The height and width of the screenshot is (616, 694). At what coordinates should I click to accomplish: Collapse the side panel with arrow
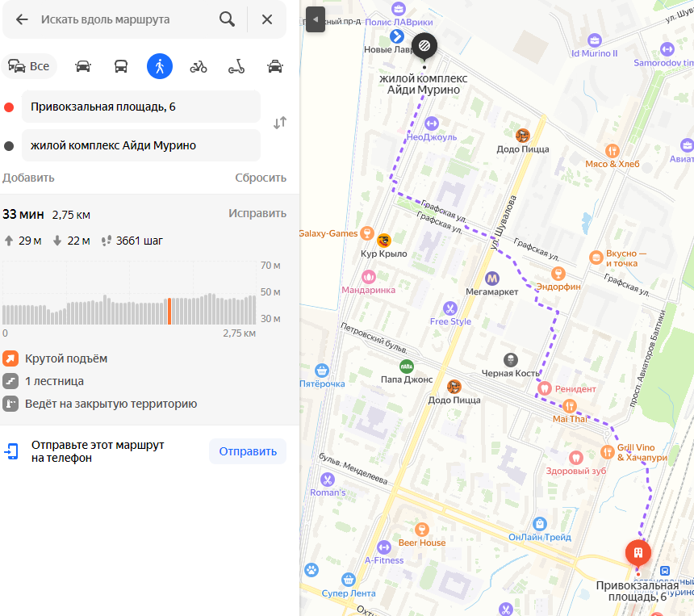(316, 19)
